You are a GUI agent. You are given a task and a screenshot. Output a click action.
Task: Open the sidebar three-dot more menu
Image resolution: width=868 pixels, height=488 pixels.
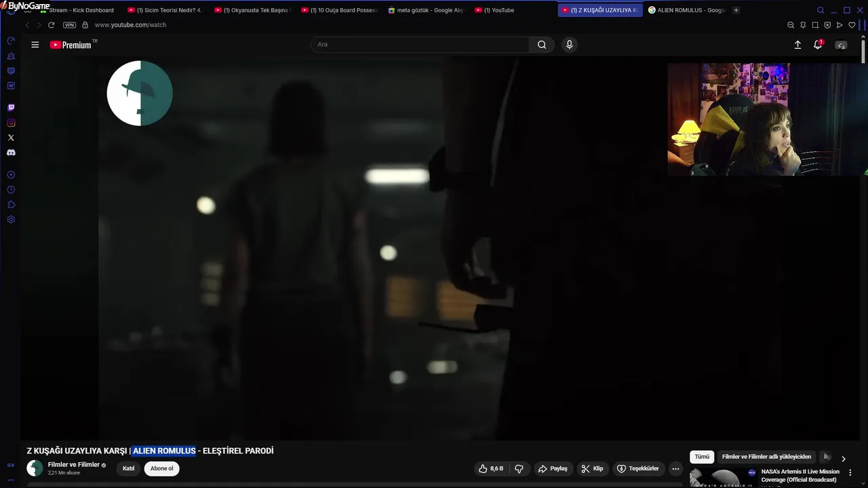click(x=11, y=480)
